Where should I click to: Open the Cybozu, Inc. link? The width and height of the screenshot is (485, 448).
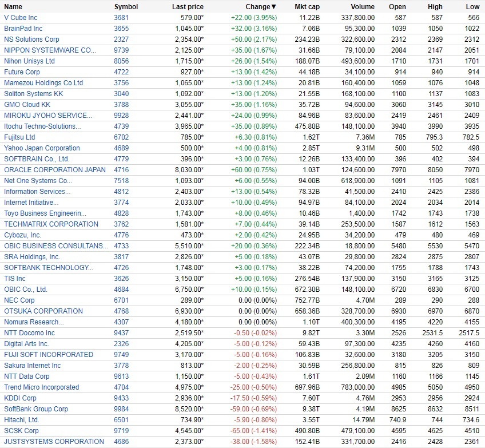[22, 235]
